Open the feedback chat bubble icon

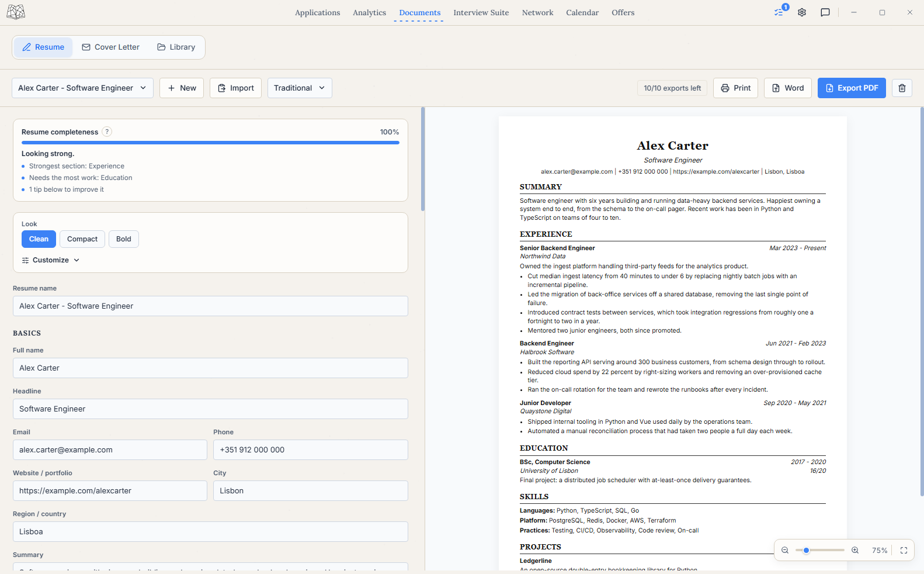(x=825, y=12)
